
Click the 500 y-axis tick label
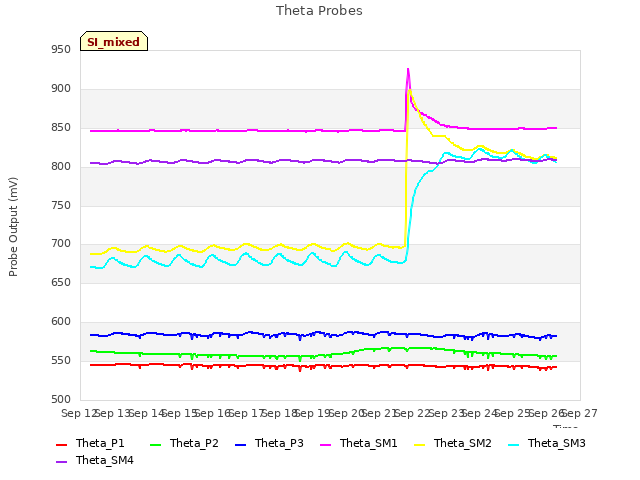coord(61,399)
